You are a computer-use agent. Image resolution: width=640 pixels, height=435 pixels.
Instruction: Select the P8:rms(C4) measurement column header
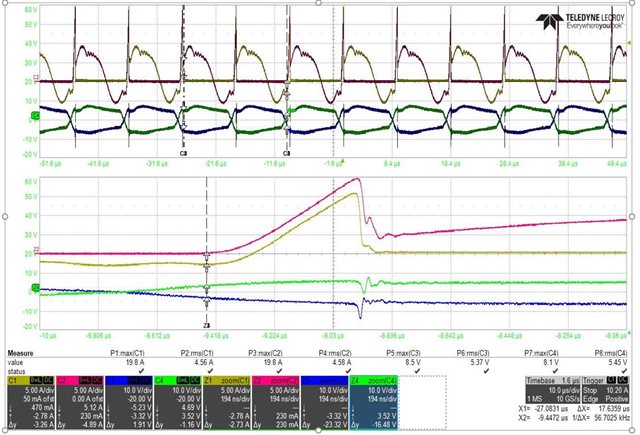coord(611,353)
